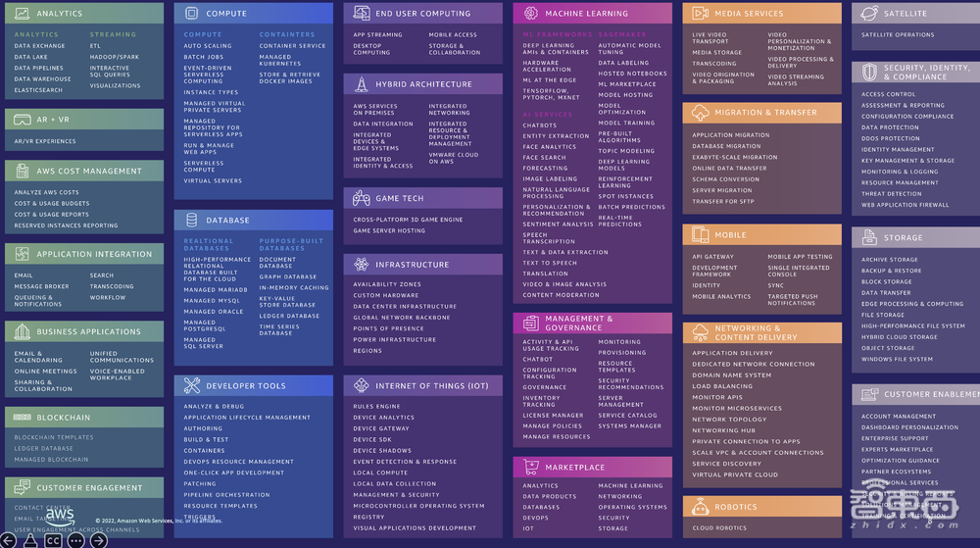Select the Streaming subheading under Analytics
Viewport: 980px width, 548px height.
[x=113, y=34]
